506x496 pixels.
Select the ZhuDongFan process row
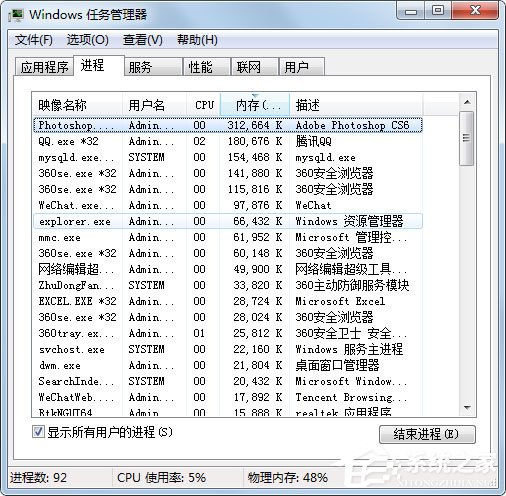point(228,285)
